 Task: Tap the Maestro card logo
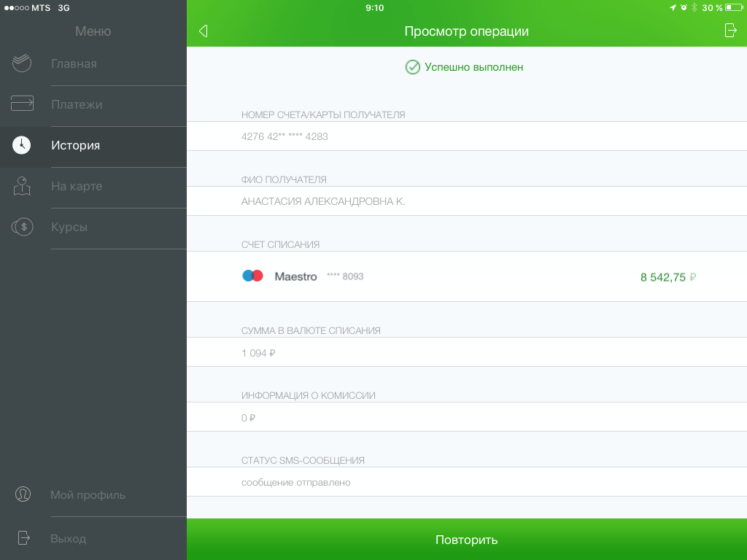252,276
